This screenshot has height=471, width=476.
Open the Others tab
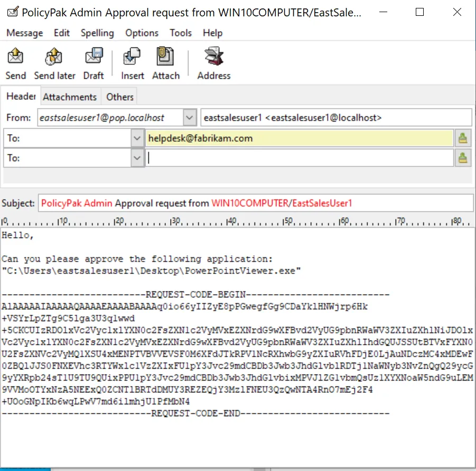tap(119, 96)
